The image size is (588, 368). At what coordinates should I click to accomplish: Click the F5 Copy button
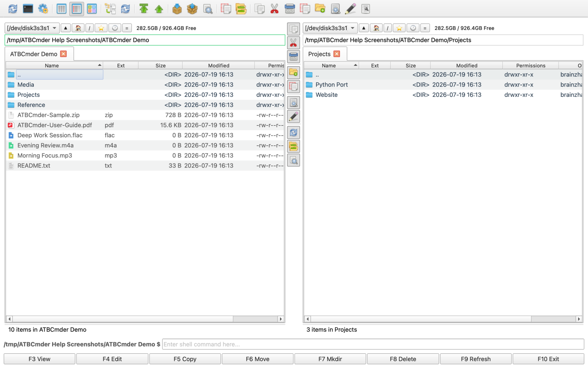pyautogui.click(x=185, y=359)
